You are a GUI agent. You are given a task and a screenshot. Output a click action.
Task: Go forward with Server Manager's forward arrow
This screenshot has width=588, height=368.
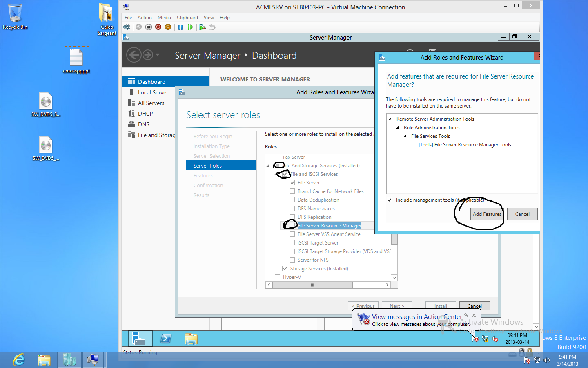click(148, 55)
